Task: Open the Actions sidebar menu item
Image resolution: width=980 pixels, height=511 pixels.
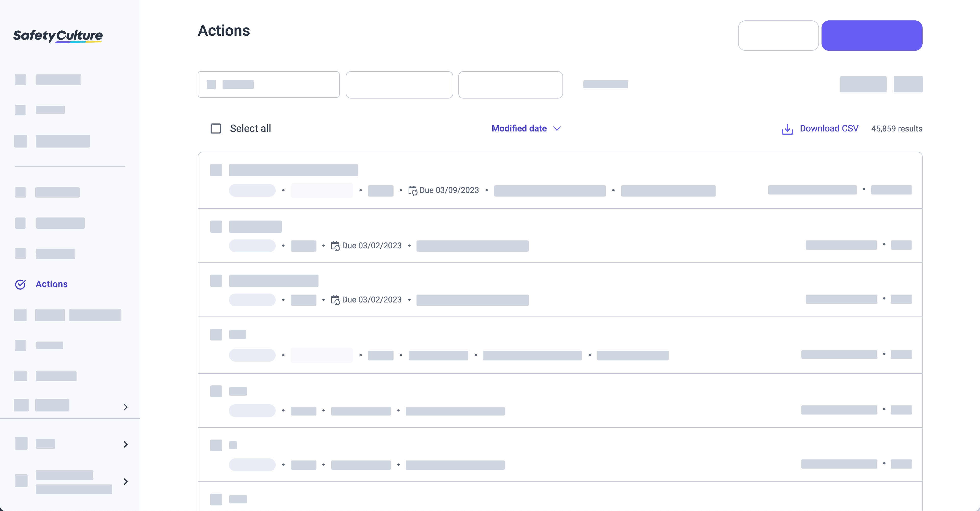Action: (51, 284)
